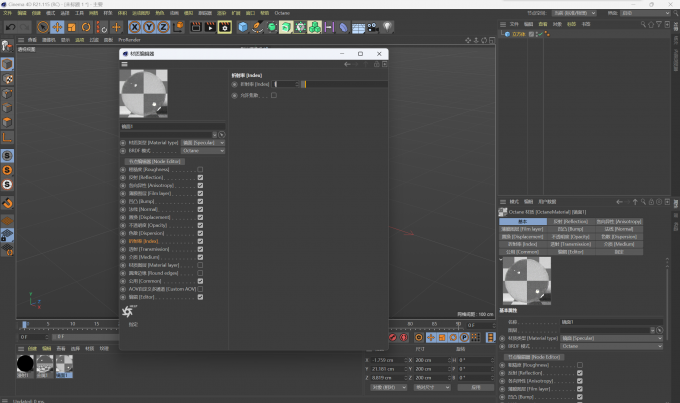Select the Live Selection tool
Viewport: 680px width, 403px height.
[42, 27]
